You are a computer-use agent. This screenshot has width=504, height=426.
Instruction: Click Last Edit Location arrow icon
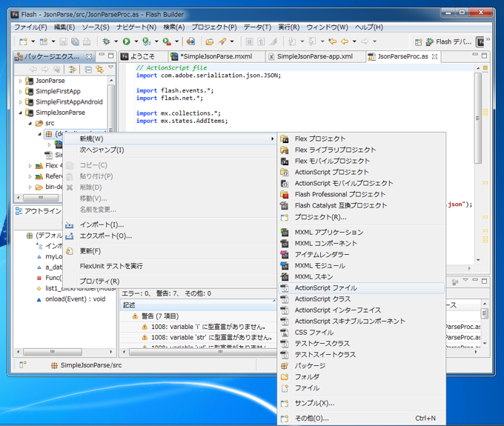coord(332,41)
